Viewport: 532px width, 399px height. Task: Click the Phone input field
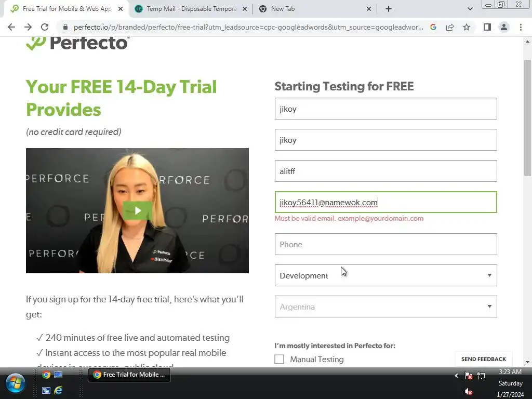tap(386, 244)
